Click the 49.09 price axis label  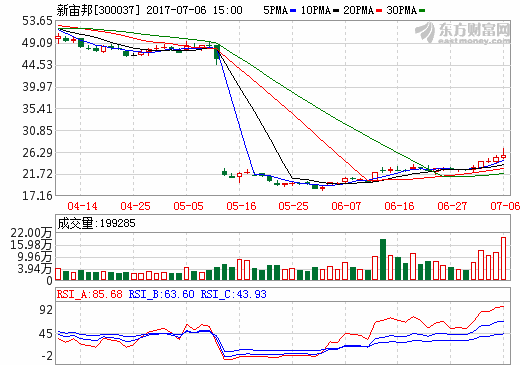coord(37,43)
